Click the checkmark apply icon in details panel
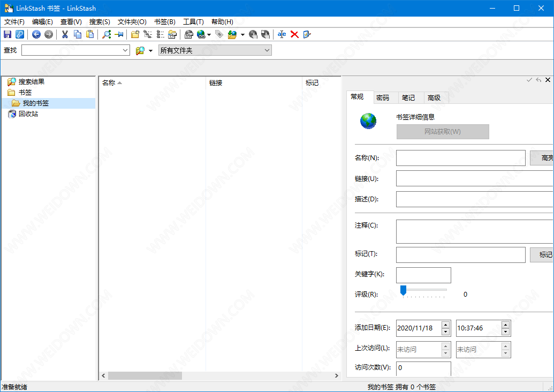 529,80
